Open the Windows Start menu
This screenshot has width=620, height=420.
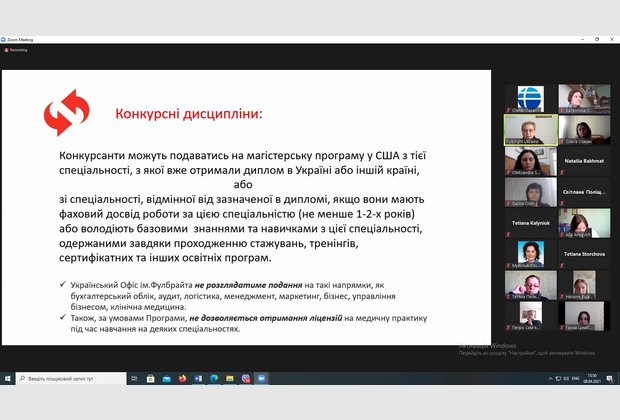point(7,378)
